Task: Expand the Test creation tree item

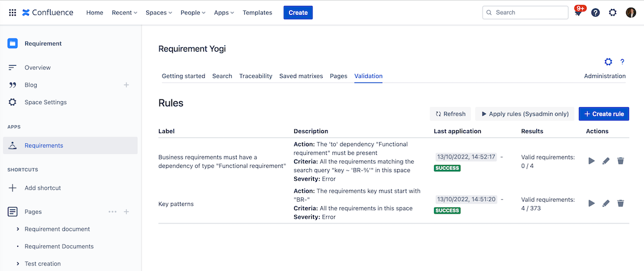Action: click(x=17, y=264)
